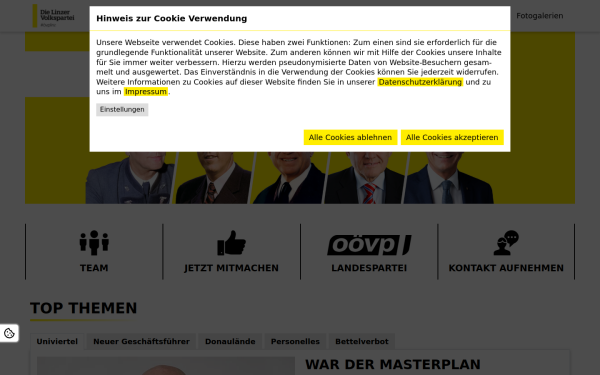The width and height of the screenshot is (600, 375).
Task: Select the Bettelverbot tab
Action: tap(362, 341)
